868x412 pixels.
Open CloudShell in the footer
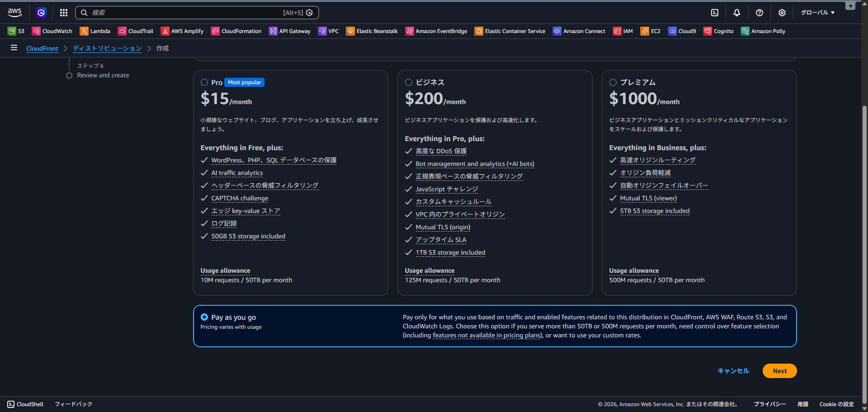(x=25, y=404)
